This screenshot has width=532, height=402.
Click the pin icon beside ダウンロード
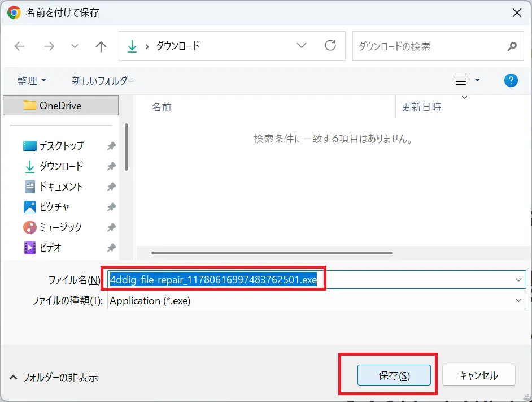(x=111, y=166)
